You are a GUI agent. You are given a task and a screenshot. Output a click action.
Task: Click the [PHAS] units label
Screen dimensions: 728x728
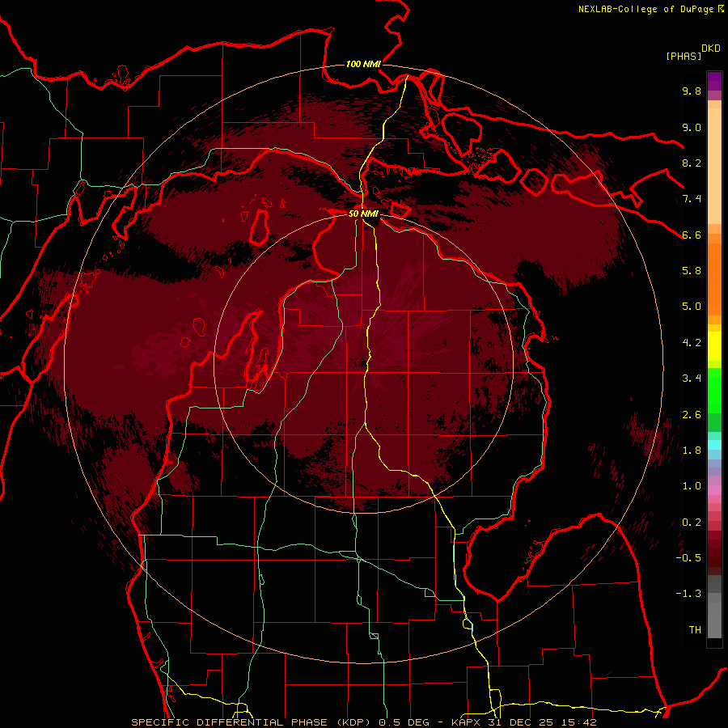(684, 56)
